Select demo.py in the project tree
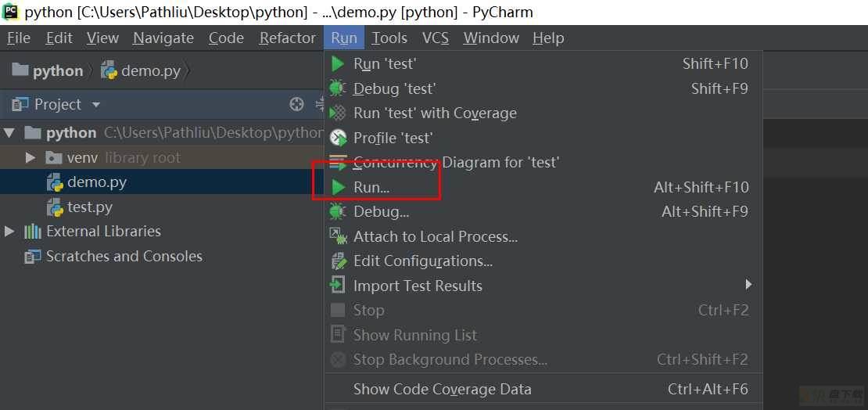This screenshot has height=410, width=868. coord(162,182)
